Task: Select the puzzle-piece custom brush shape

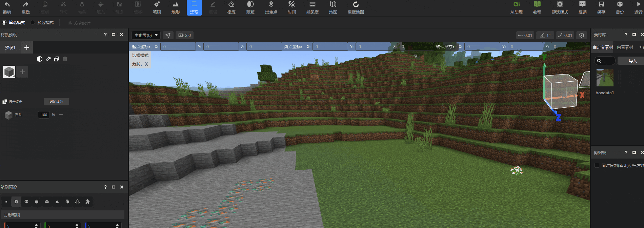Action: pyautogui.click(x=87, y=202)
